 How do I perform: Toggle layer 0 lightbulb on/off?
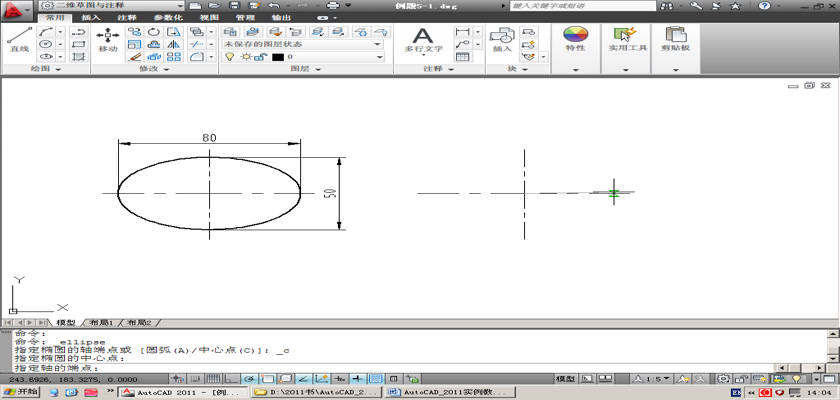(x=229, y=57)
